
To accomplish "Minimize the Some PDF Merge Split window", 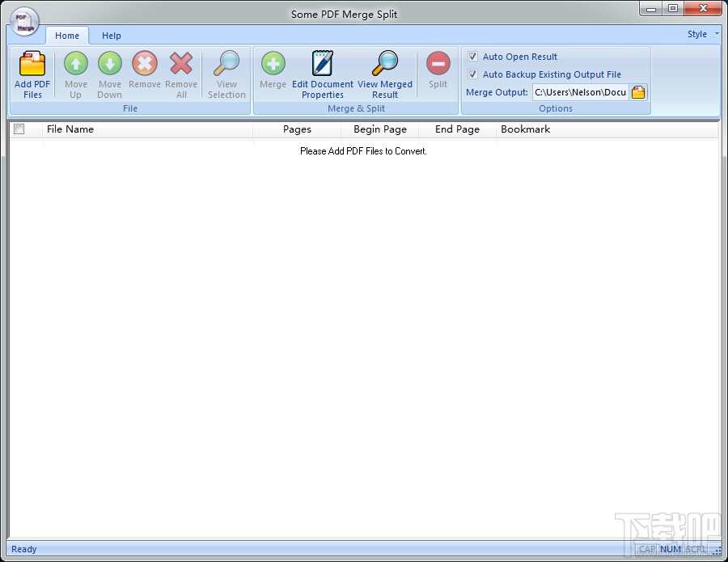I will 651,8.
